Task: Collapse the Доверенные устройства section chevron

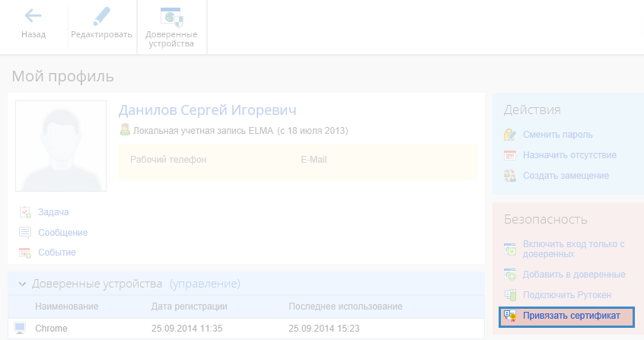Action: point(23,284)
